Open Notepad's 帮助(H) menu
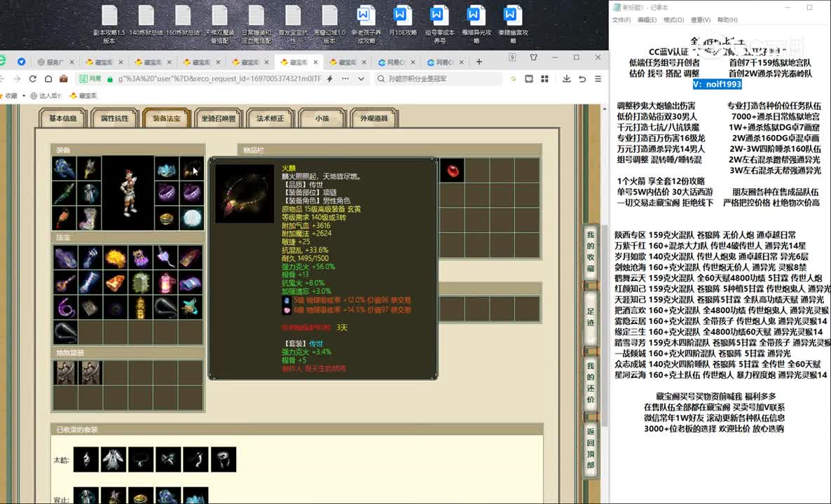The width and height of the screenshot is (831, 504). point(727,20)
